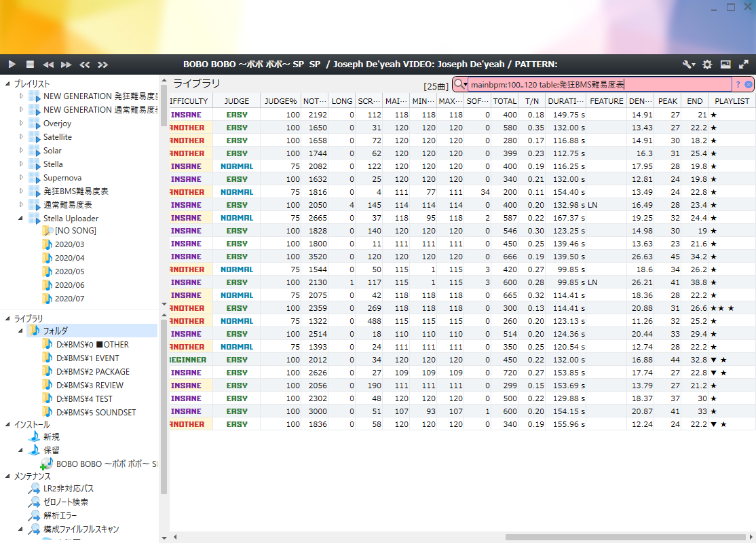Screen dimensions: 756x543
Task: Click the search field containing mainbpm query
Action: click(x=600, y=84)
